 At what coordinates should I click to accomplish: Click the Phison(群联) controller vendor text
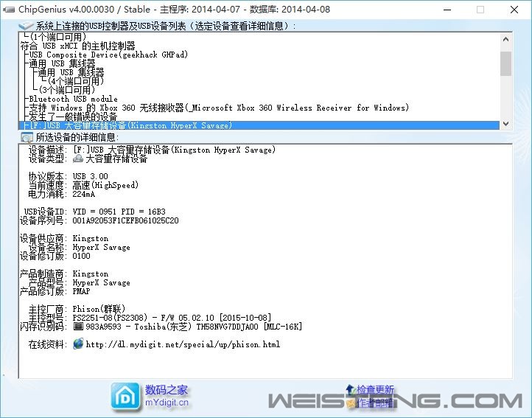click(99, 309)
